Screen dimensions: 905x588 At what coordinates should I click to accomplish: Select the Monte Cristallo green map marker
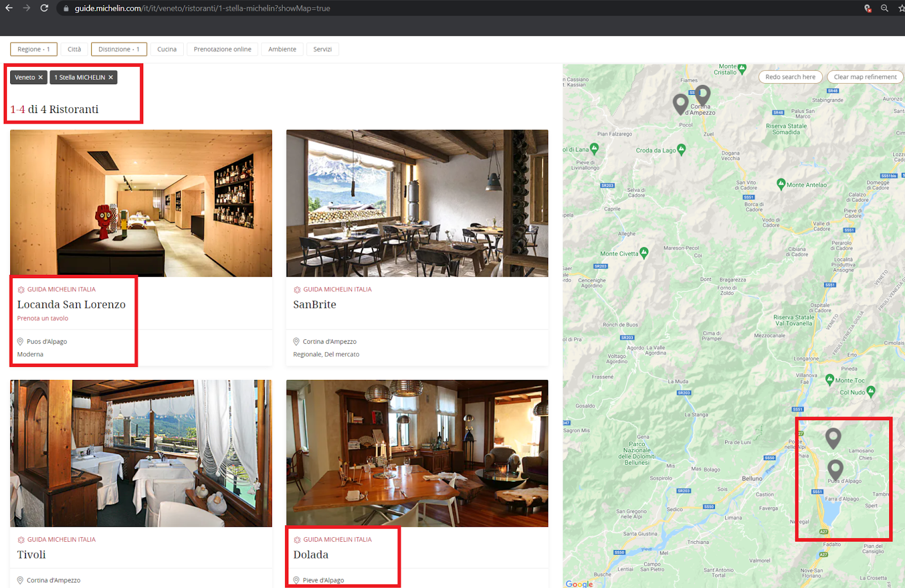(742, 69)
